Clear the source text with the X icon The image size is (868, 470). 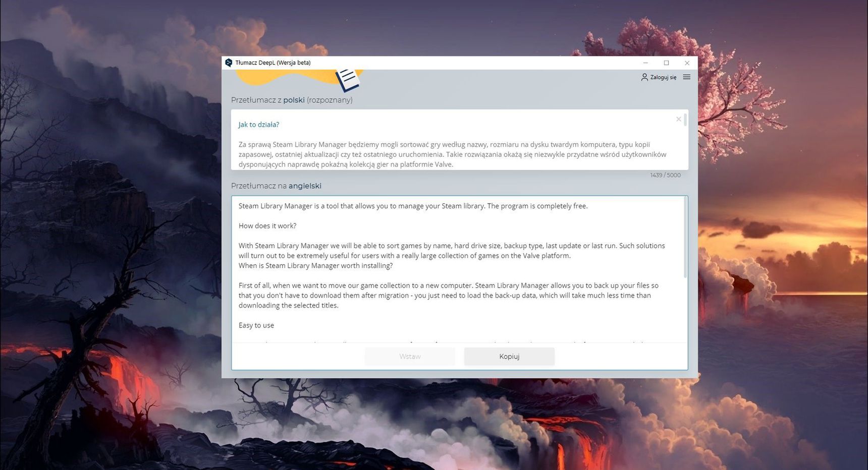[678, 119]
